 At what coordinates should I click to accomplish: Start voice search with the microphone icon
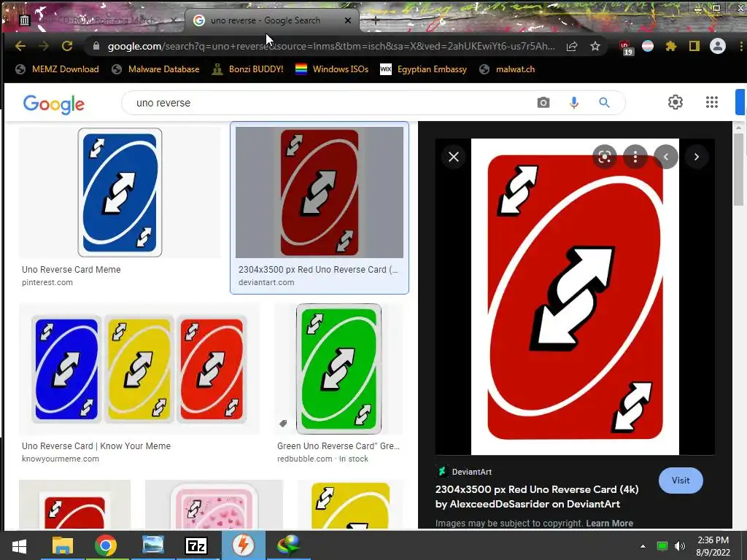(x=574, y=102)
